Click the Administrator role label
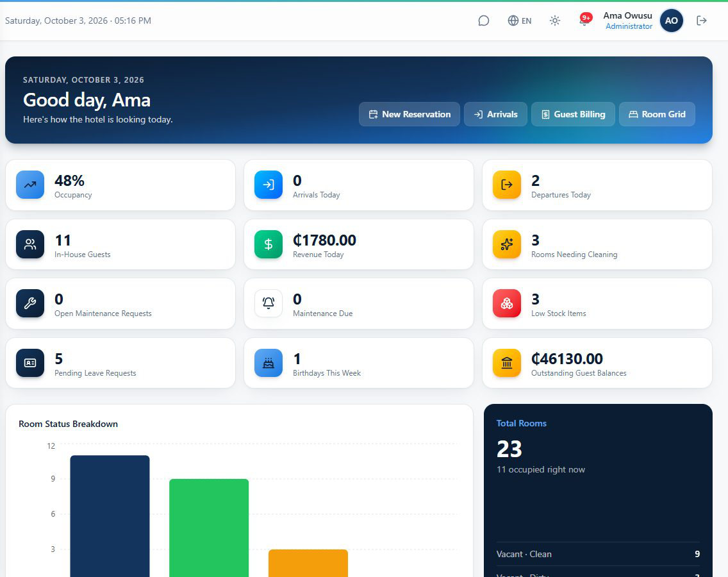This screenshot has height=577, width=728. click(x=629, y=26)
